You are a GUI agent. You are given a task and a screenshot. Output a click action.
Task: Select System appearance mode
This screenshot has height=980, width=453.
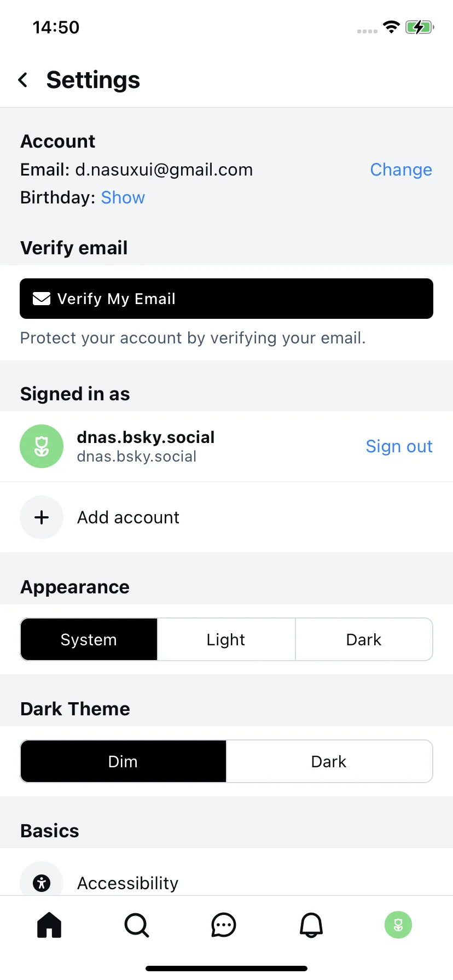coord(89,639)
